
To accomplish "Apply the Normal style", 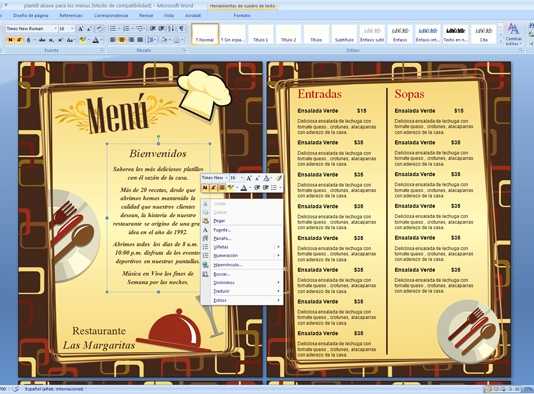I will [205, 33].
